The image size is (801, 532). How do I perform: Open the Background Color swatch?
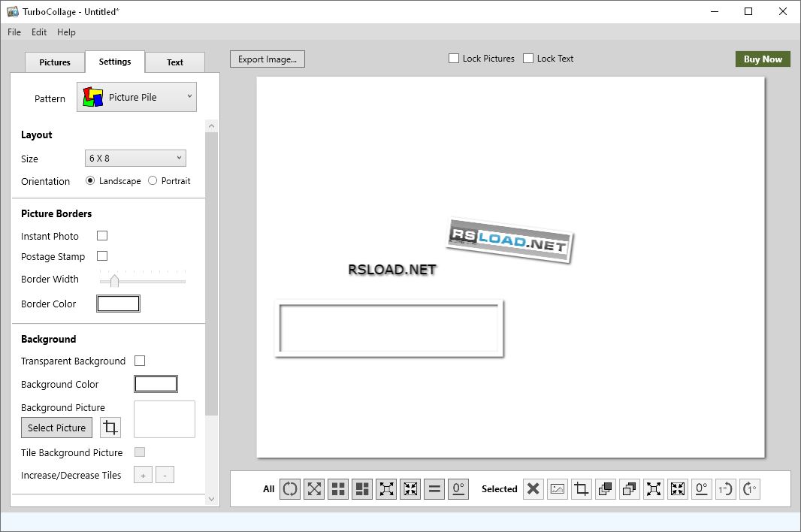coord(156,384)
